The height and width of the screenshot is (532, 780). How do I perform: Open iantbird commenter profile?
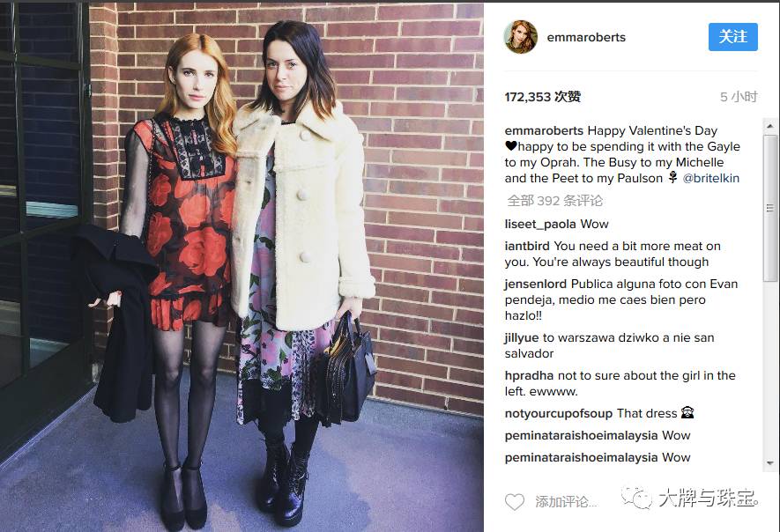(527, 246)
